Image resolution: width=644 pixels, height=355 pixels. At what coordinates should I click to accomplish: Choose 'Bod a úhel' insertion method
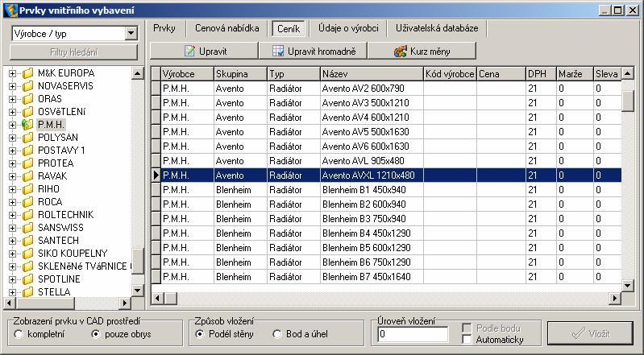[x=276, y=334]
